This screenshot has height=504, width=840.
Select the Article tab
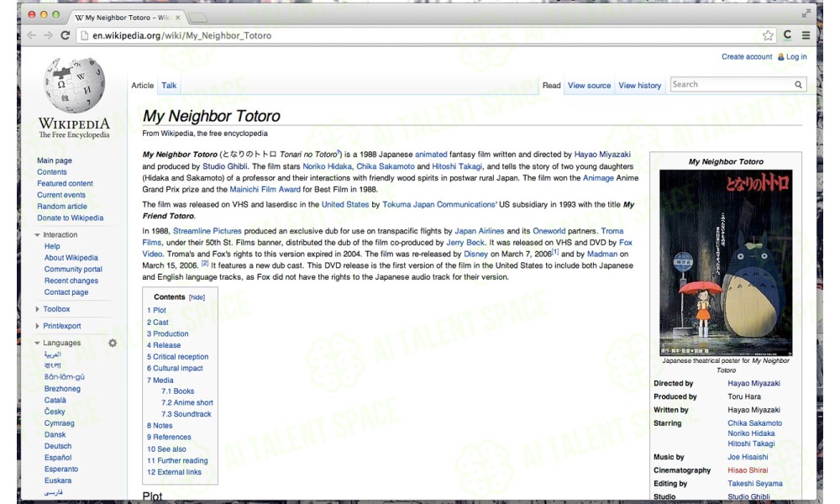click(x=143, y=85)
